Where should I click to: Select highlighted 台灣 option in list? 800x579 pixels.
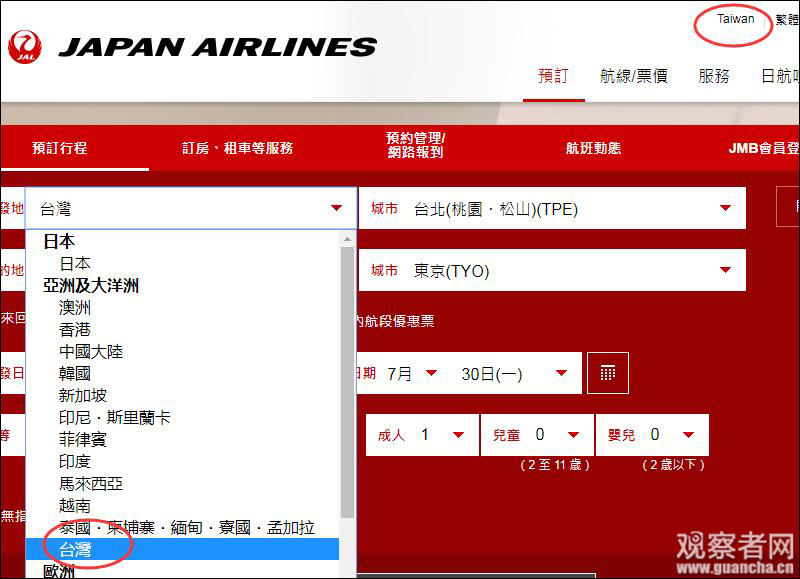coord(182,549)
